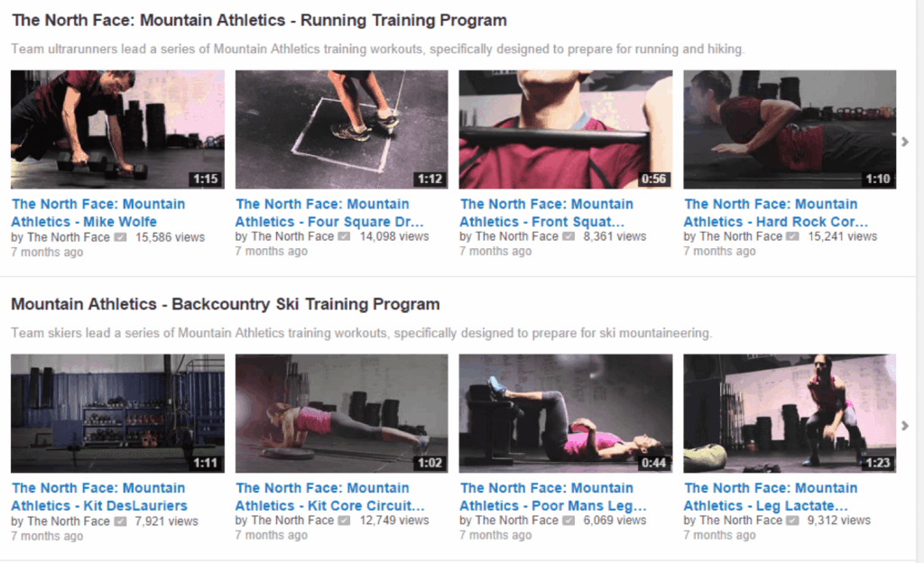Click verified badge under Leg Lactate video

792,521
